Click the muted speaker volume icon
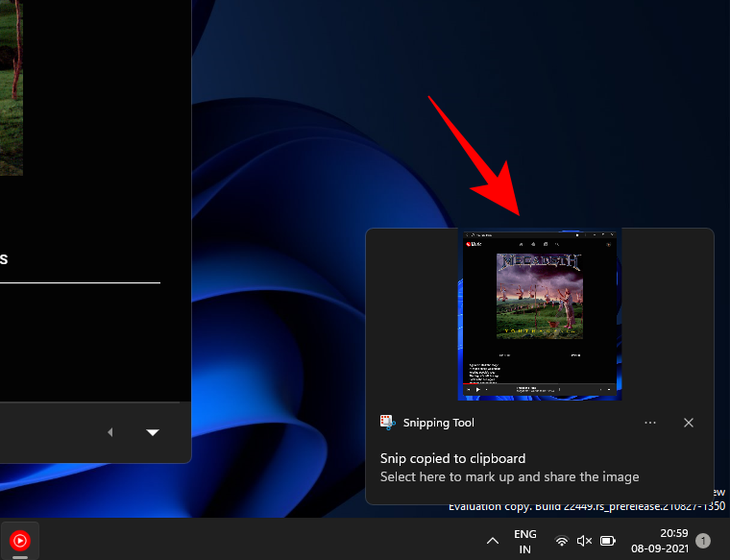 tap(584, 541)
